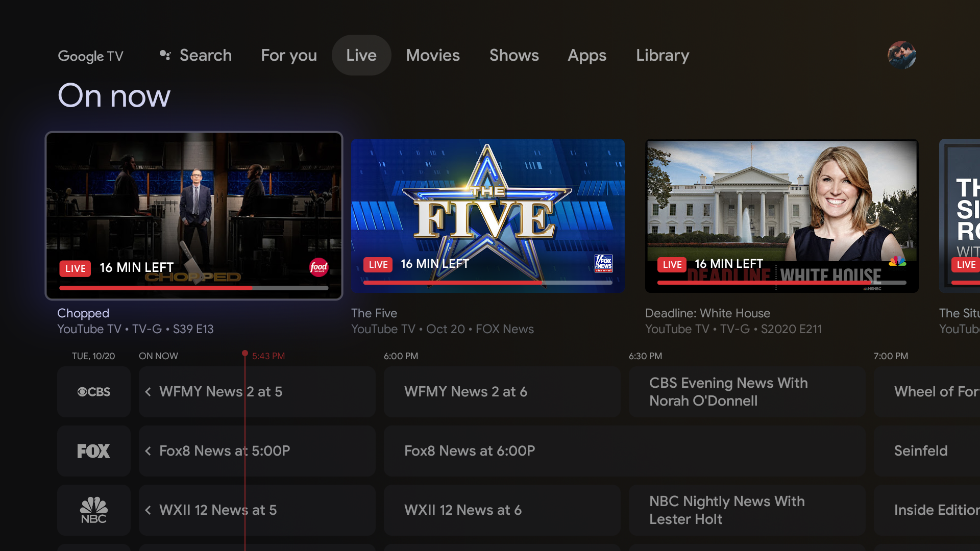
Task: Switch to the Shows tab
Action: (x=514, y=55)
